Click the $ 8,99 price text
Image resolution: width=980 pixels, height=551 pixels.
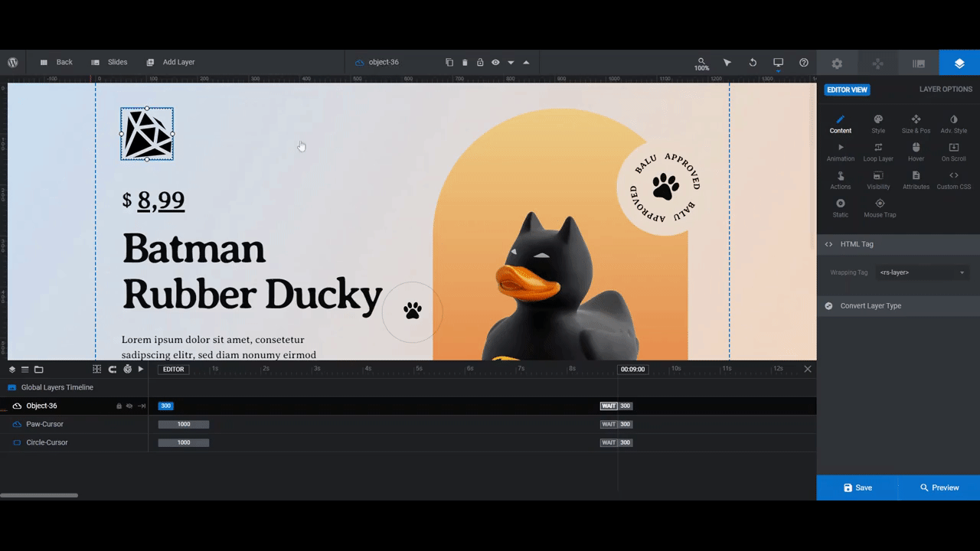[x=153, y=201]
